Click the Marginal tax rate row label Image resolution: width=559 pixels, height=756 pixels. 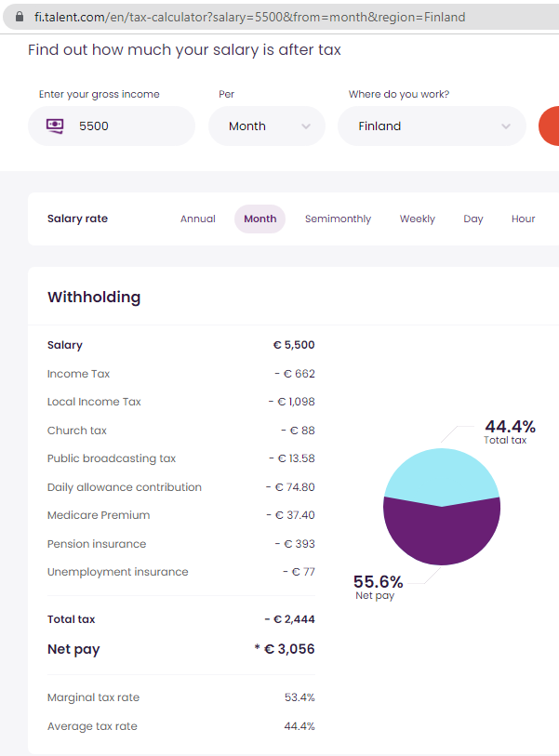pyautogui.click(x=93, y=697)
